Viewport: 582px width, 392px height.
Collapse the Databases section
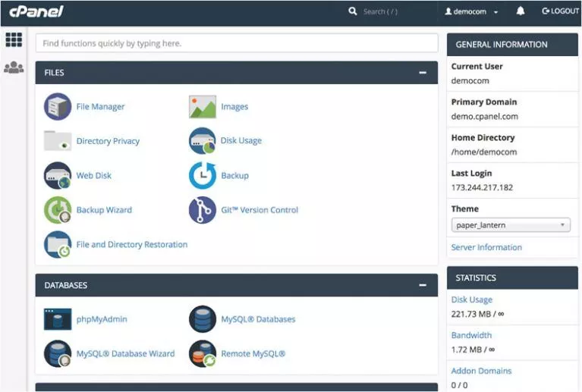pyautogui.click(x=423, y=285)
